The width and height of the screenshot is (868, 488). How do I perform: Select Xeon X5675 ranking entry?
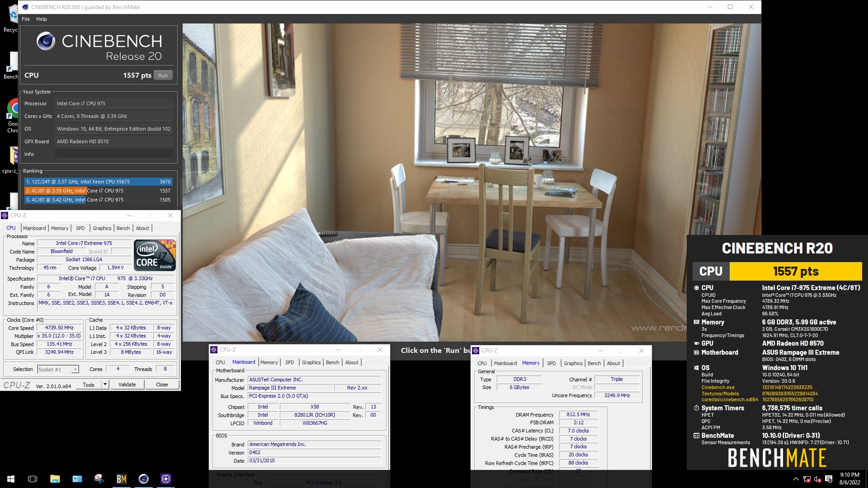98,182
